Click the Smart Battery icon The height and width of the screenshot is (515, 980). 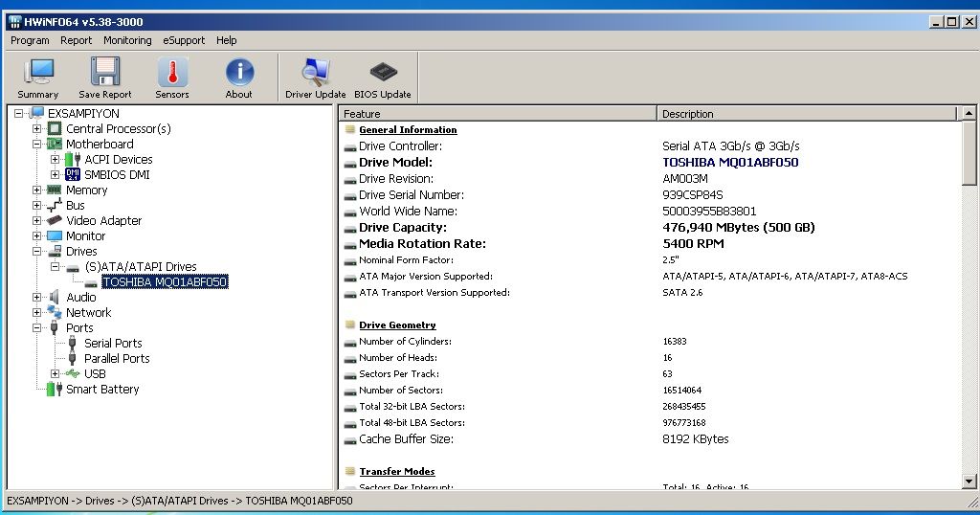(55, 389)
